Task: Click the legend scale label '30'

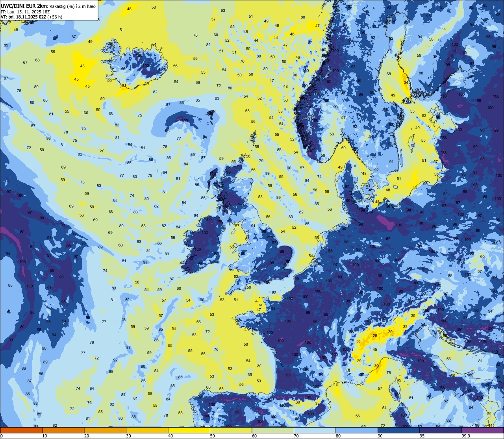Action: click(x=128, y=436)
